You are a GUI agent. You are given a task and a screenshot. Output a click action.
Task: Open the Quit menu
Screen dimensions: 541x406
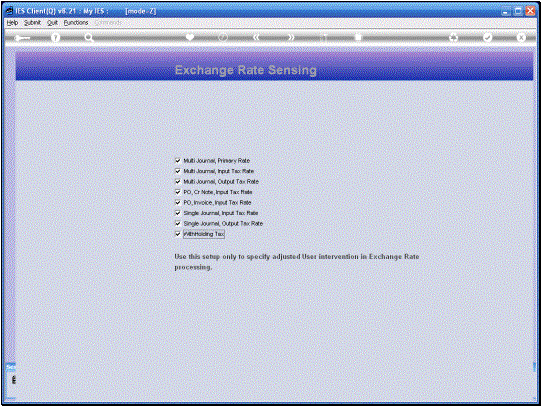click(x=52, y=23)
